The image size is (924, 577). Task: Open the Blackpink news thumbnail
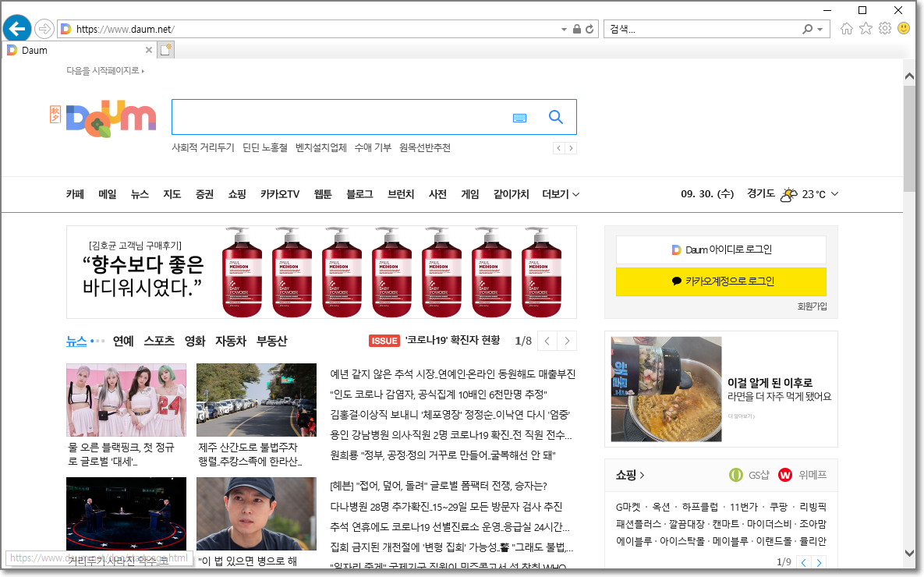126,399
